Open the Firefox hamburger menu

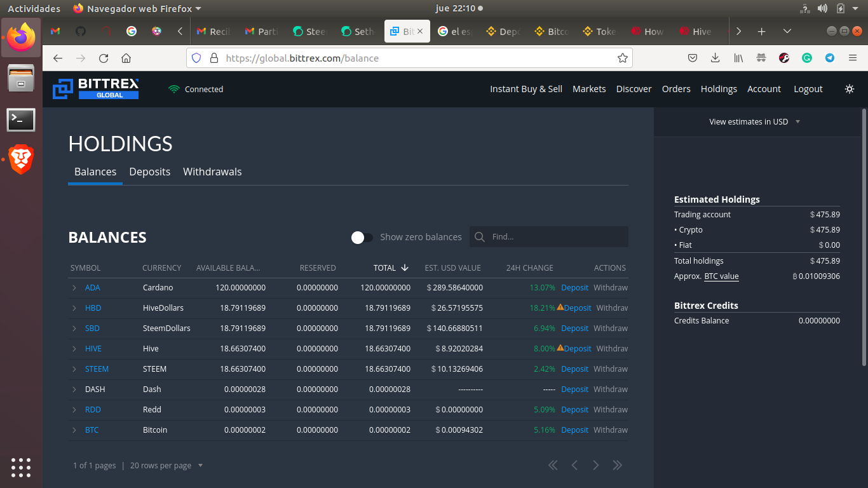(853, 58)
